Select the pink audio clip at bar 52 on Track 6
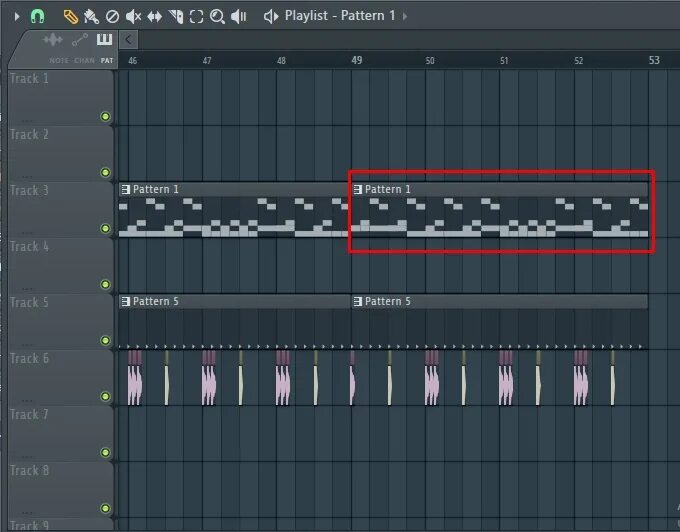680x532 pixels. pyautogui.click(x=581, y=378)
